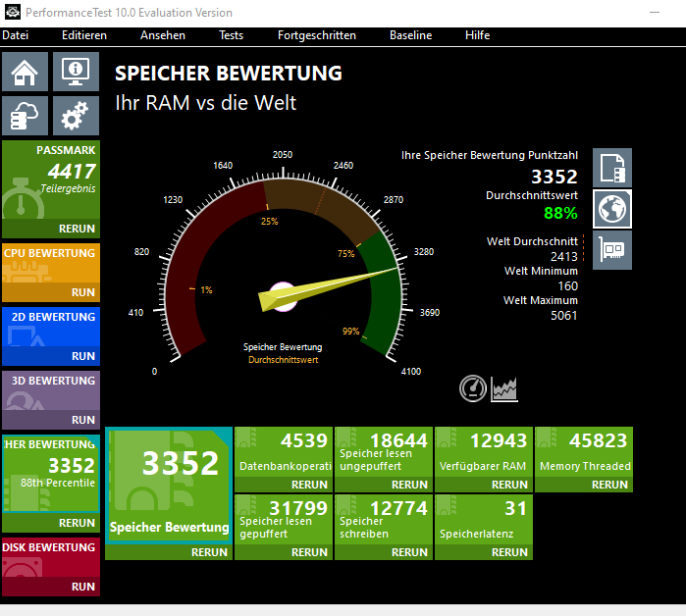Image resolution: width=686 pixels, height=616 pixels.
Task: Open the Baseline menu
Action: click(411, 35)
